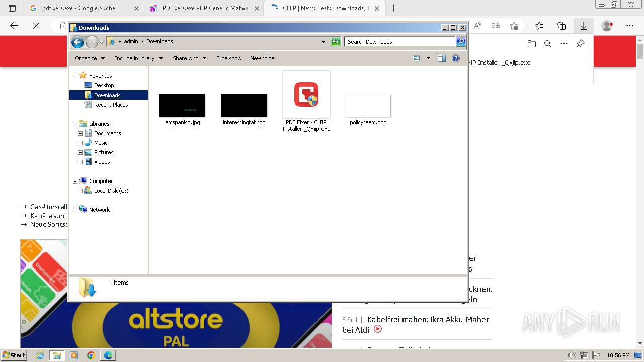The height and width of the screenshot is (362, 644).
Task: Open Kabelfrei mähen Ikra Akku-Mäher article
Action: pos(416,325)
